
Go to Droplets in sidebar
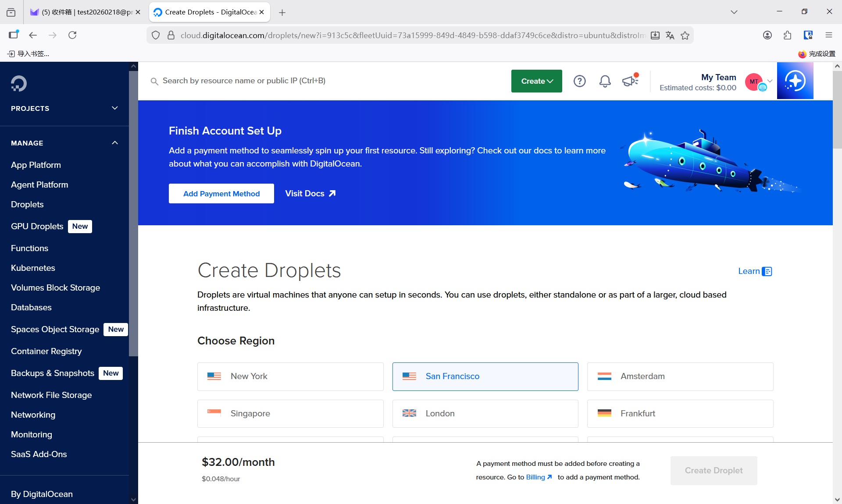(27, 205)
